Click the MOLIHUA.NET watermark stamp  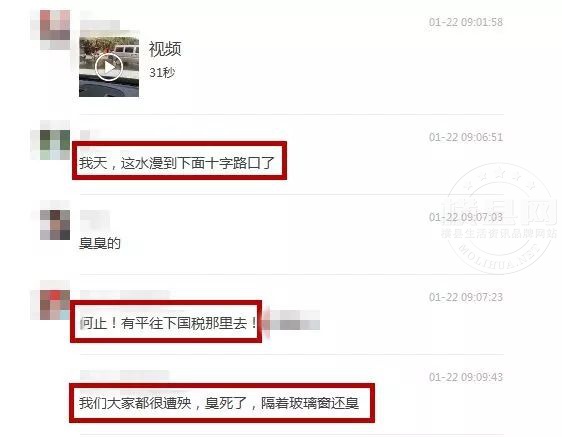click(x=499, y=219)
